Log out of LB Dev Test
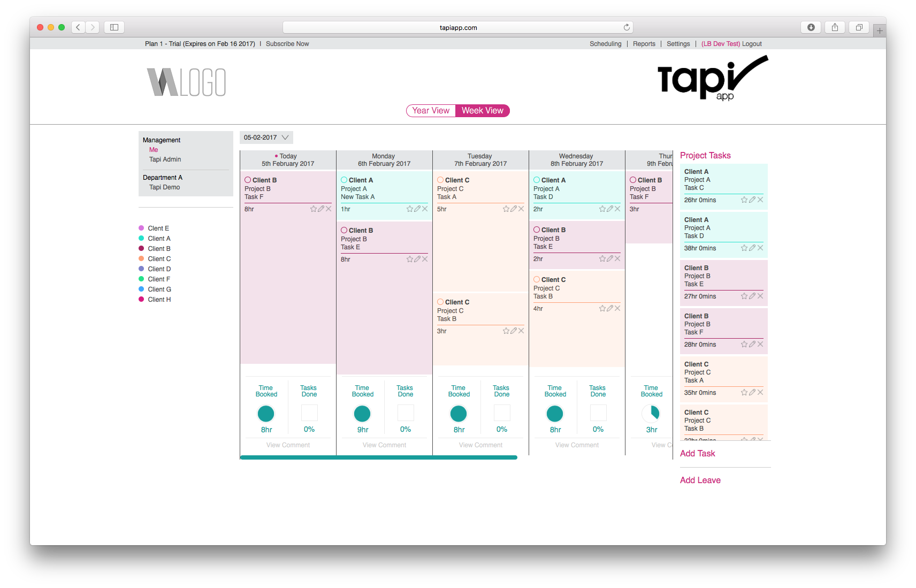Image resolution: width=916 pixels, height=588 pixels. click(752, 44)
